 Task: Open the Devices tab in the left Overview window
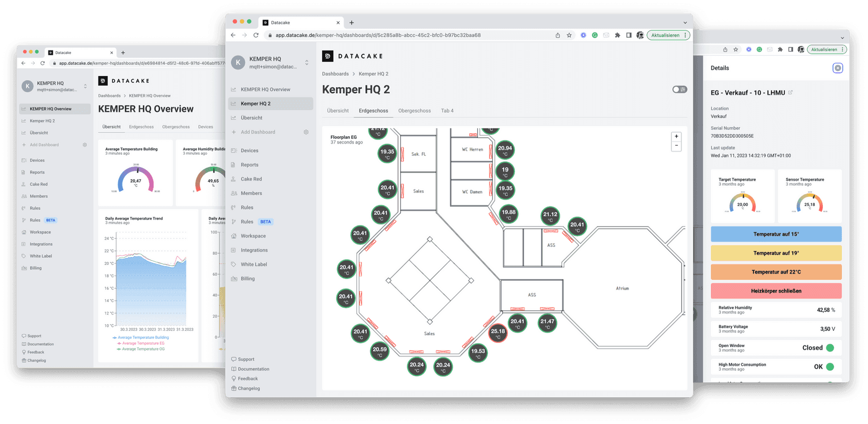click(x=206, y=127)
